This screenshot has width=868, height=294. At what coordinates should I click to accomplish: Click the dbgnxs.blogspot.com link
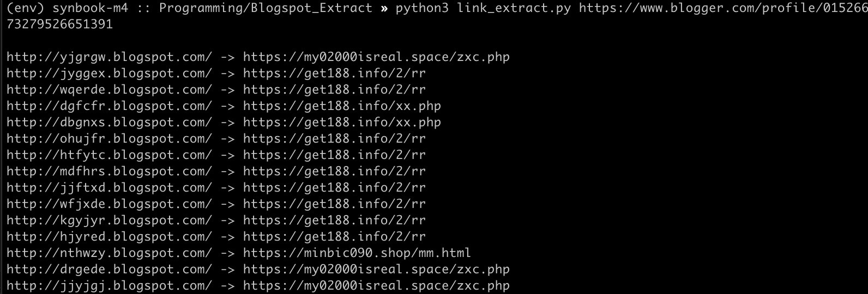coord(110,122)
